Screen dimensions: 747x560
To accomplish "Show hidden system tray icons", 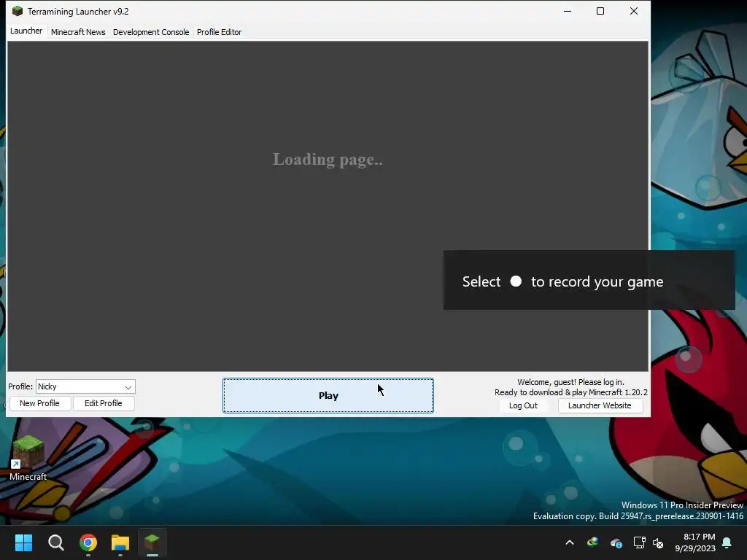I will [x=570, y=542].
